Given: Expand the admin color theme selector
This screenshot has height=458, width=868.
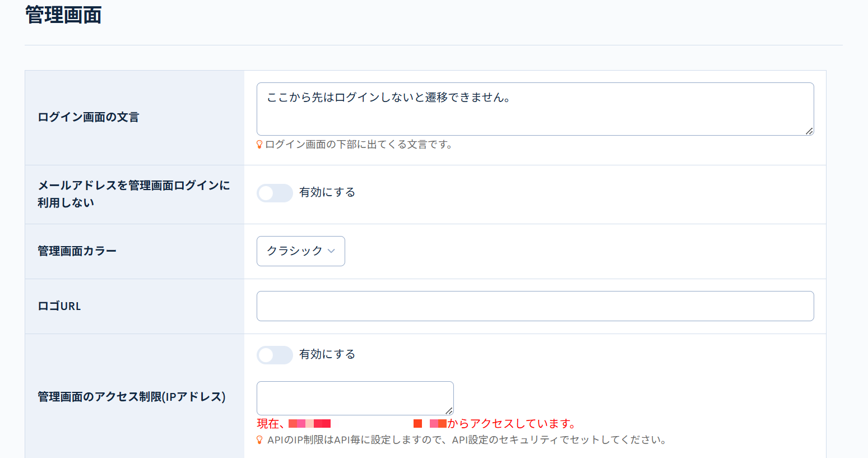Looking at the screenshot, I should (x=300, y=251).
